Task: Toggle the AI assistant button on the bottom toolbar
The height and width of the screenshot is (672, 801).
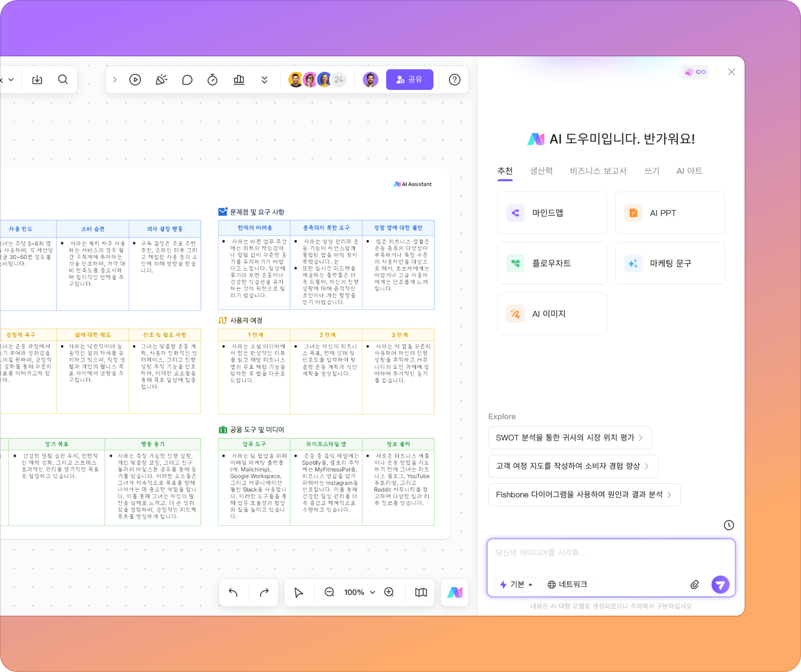Action: (455, 592)
